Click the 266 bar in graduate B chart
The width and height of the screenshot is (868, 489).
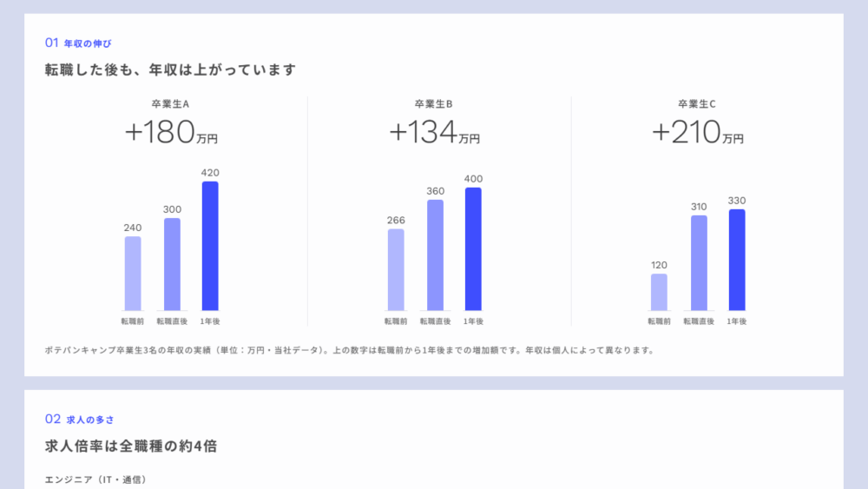[x=396, y=270]
